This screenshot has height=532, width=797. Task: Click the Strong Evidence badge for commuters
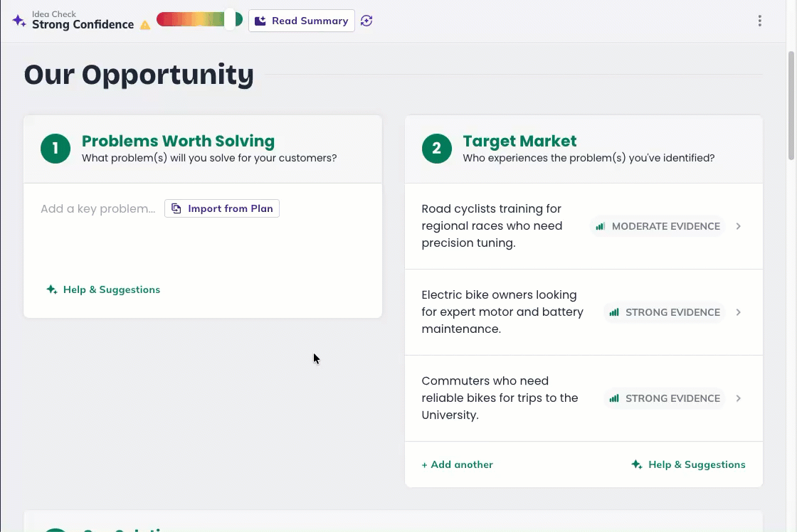[x=665, y=398]
